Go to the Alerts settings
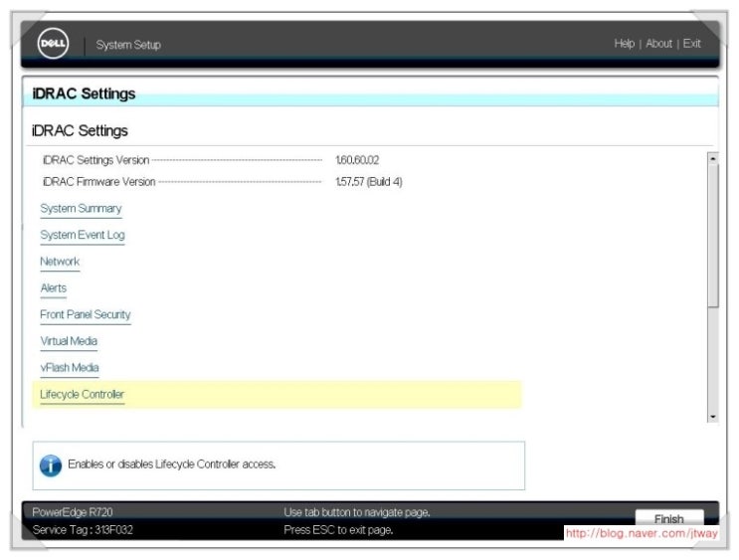The height and width of the screenshot is (560, 739). pyautogui.click(x=54, y=288)
